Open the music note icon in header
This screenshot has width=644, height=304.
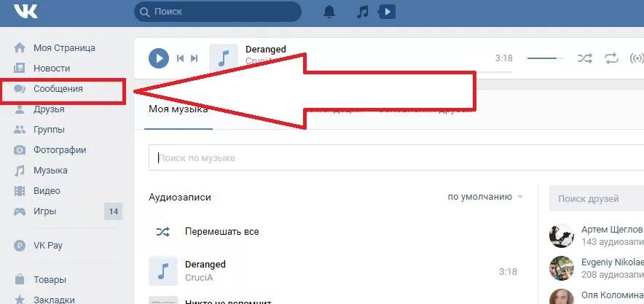point(362,12)
